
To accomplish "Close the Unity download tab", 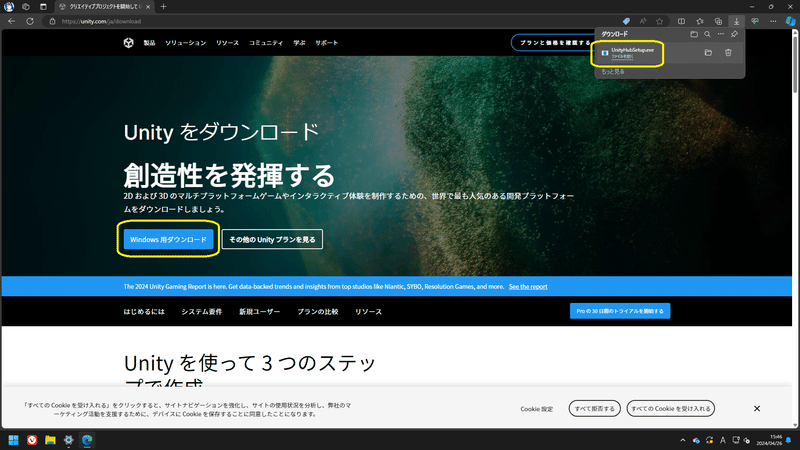I will (148, 7).
